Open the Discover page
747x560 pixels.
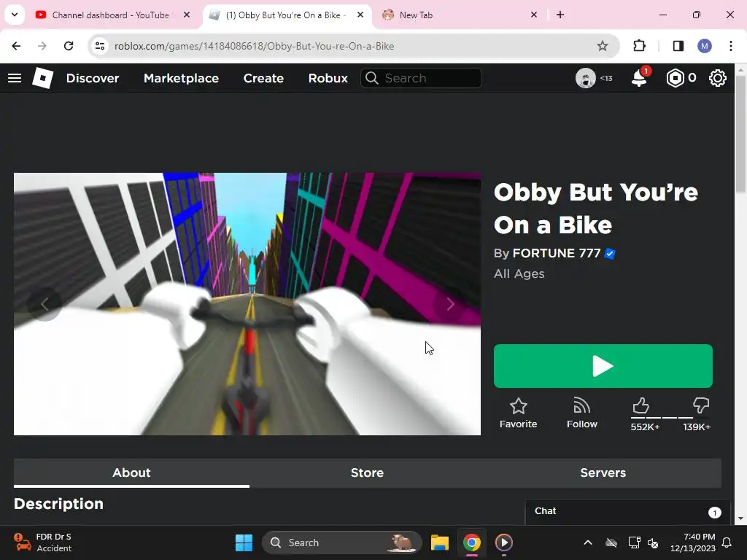pos(93,78)
